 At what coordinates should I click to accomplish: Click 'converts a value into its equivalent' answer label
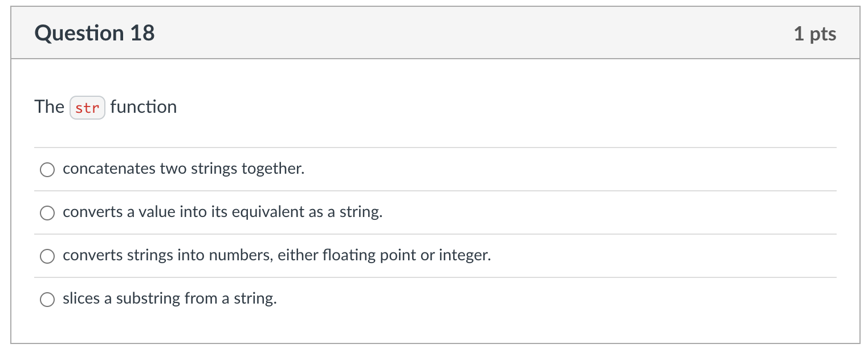[x=222, y=212]
